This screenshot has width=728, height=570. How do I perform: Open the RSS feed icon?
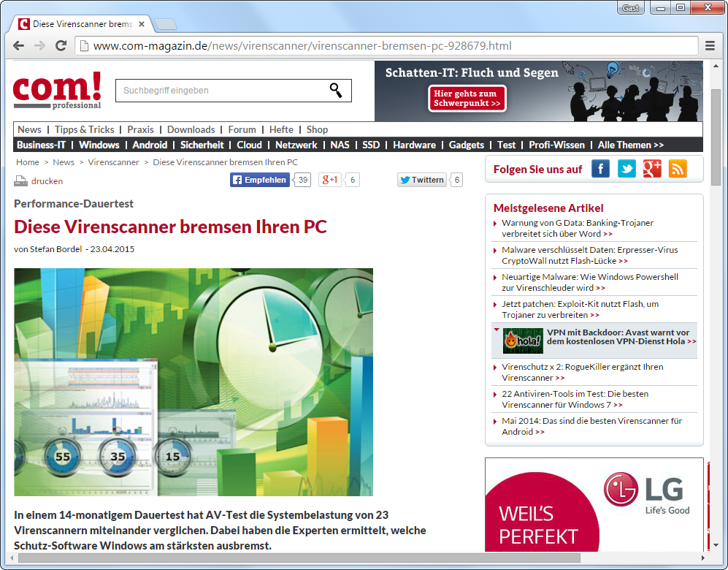678,169
